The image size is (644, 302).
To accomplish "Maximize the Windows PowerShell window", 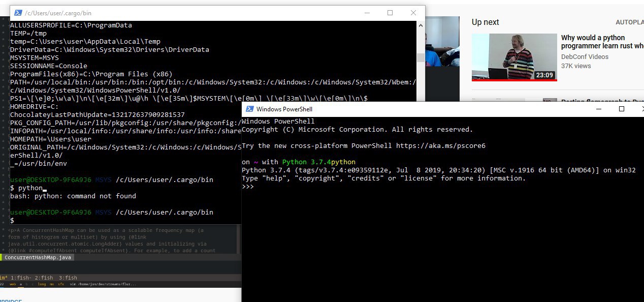I will (x=622, y=109).
